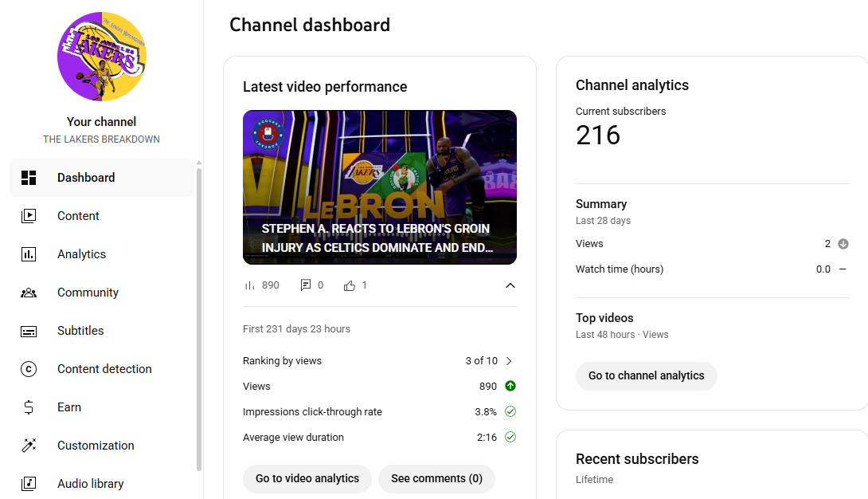Click gray down-arrow icon beside summary Views

843,244
